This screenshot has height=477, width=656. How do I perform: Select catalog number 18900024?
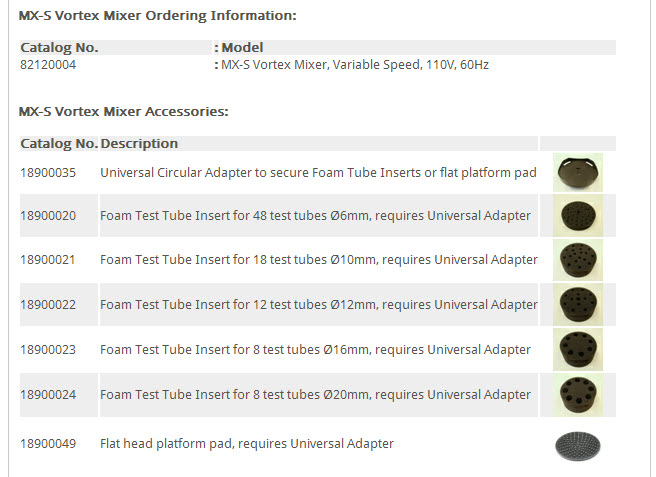(48, 395)
